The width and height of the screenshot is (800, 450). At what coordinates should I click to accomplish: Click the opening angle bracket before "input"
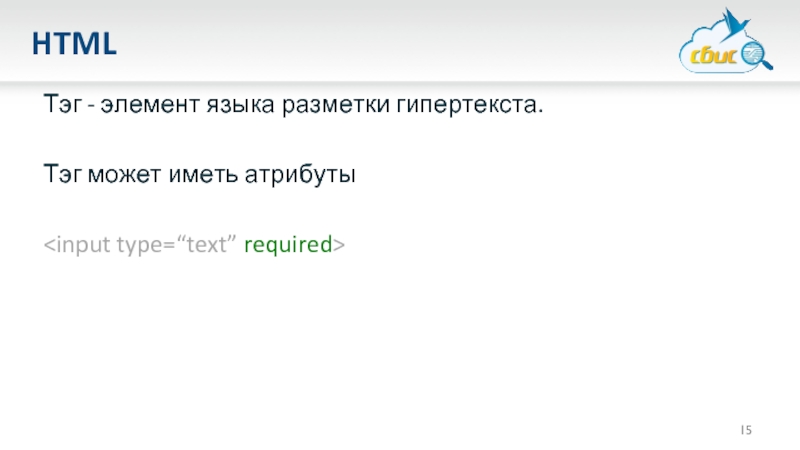point(48,245)
